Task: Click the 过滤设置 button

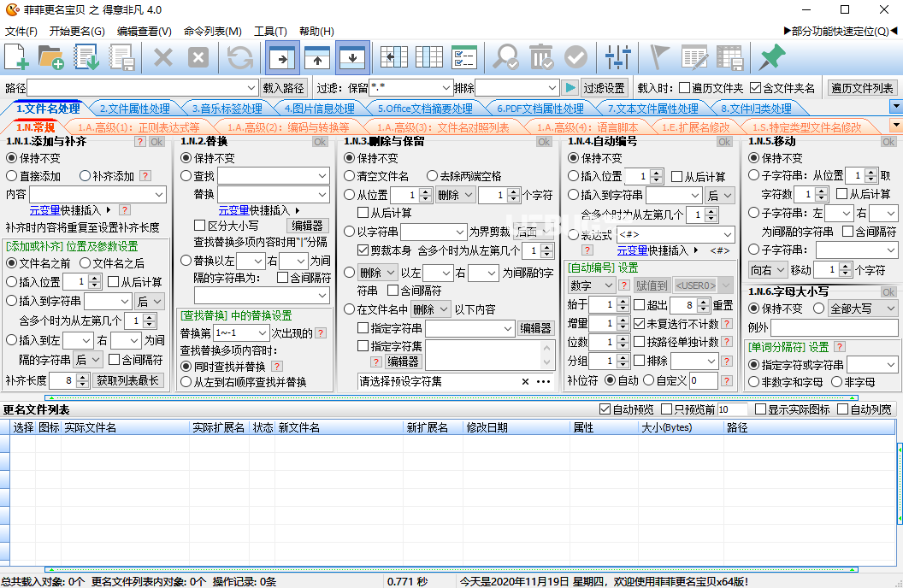Action: point(604,88)
